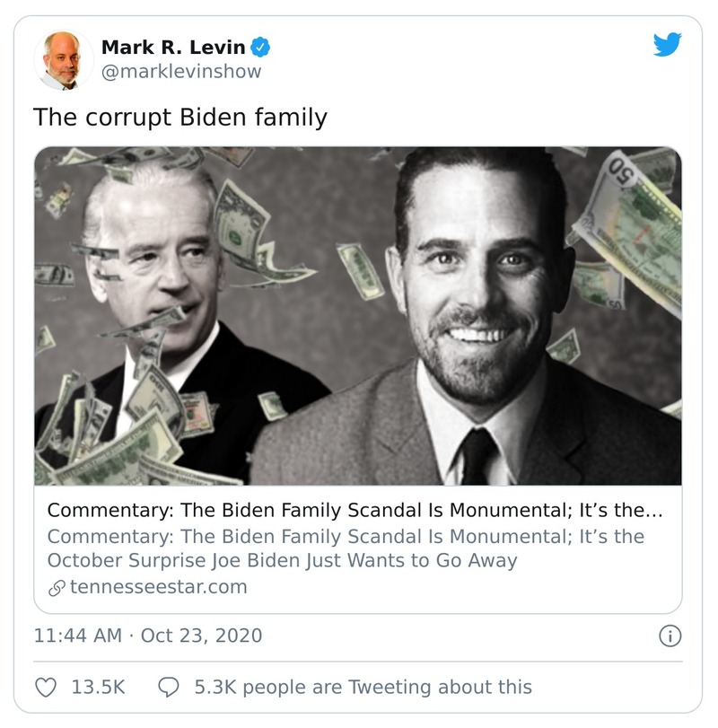
Task: Click the reply speech bubble icon
Action: coord(168,687)
